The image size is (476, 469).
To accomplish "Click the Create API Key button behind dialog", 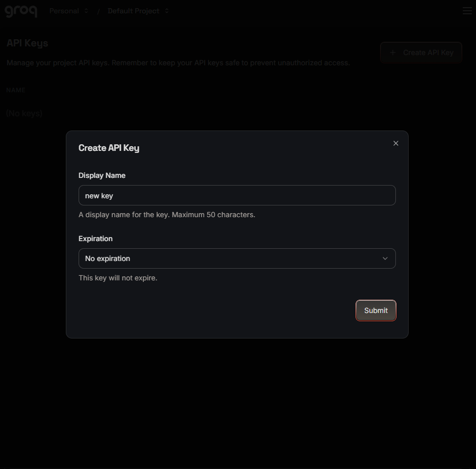I will [421, 53].
